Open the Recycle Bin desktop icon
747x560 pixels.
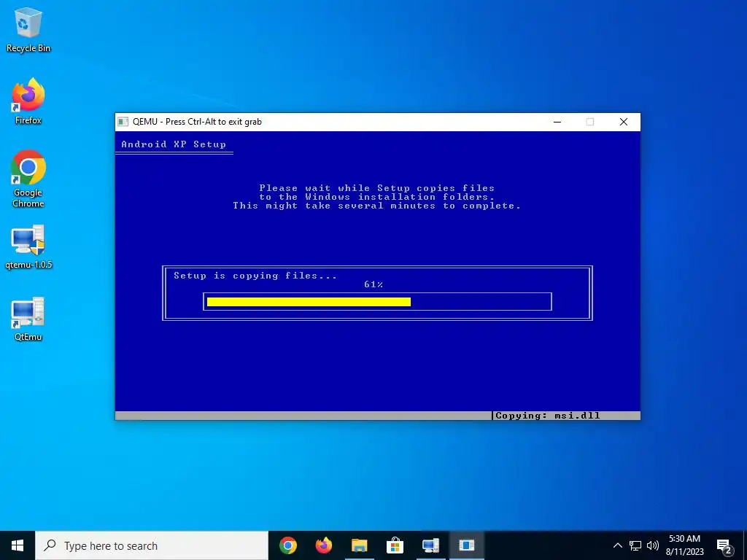click(x=28, y=30)
